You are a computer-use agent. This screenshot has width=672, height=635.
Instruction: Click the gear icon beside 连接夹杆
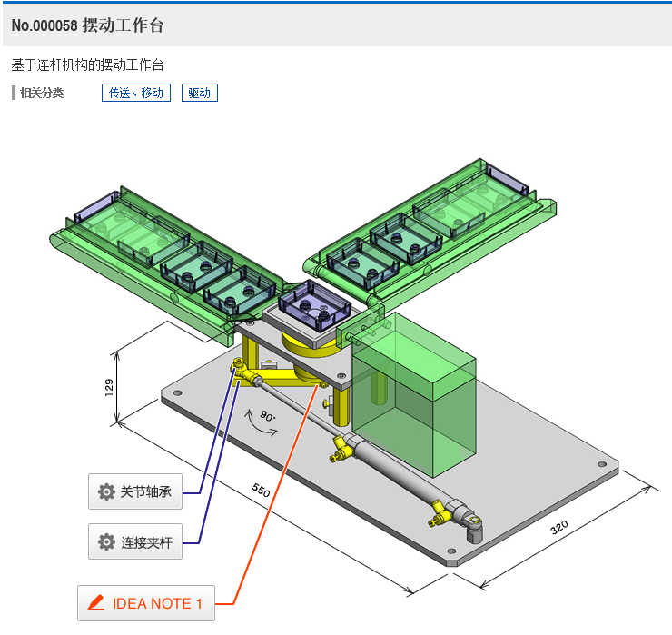pos(106,542)
